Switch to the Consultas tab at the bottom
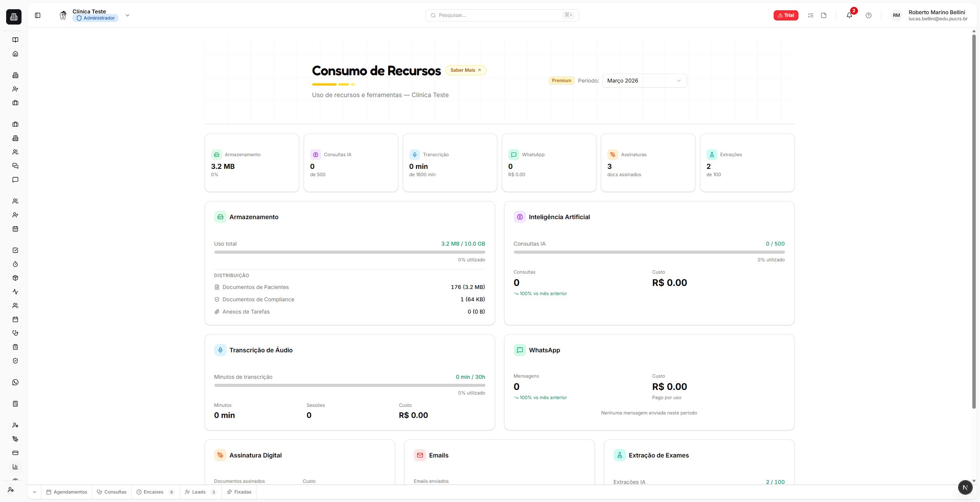The image size is (980, 502). click(x=111, y=492)
